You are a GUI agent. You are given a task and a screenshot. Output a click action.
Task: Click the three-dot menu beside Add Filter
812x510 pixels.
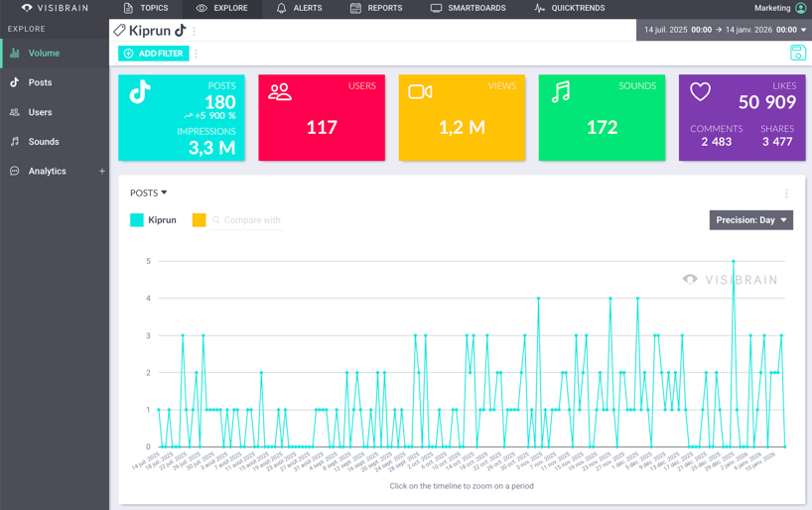click(197, 54)
